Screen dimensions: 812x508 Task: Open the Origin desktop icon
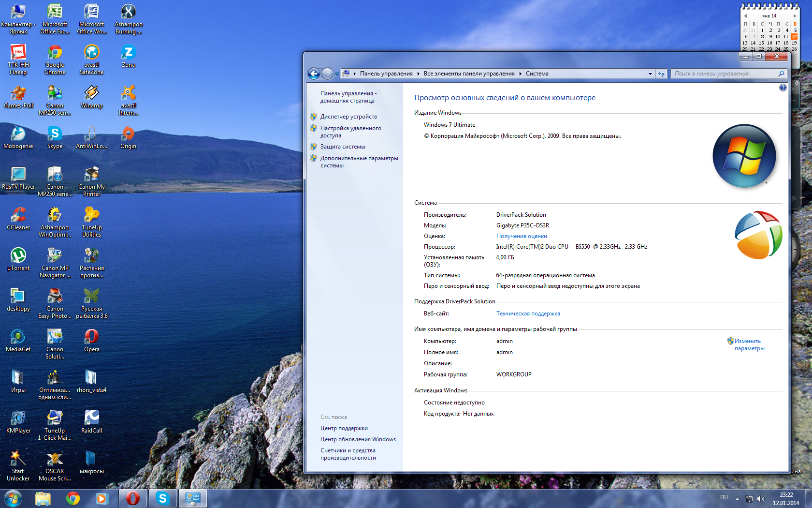pyautogui.click(x=128, y=137)
